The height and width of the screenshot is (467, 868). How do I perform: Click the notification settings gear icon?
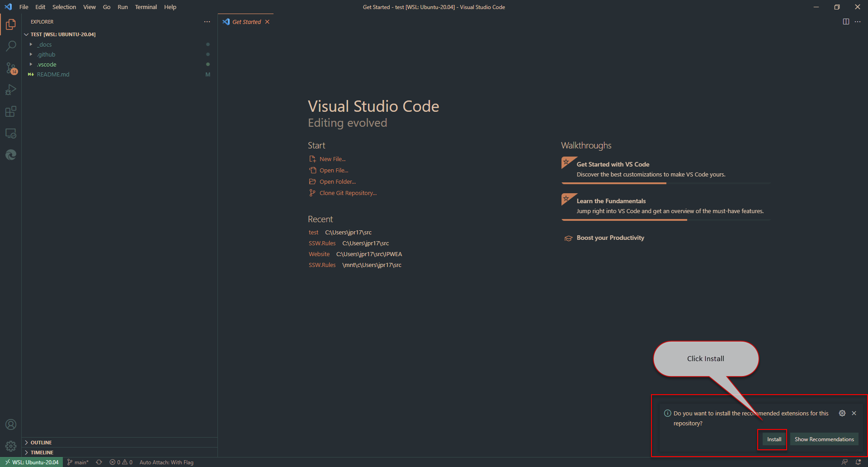(x=842, y=413)
